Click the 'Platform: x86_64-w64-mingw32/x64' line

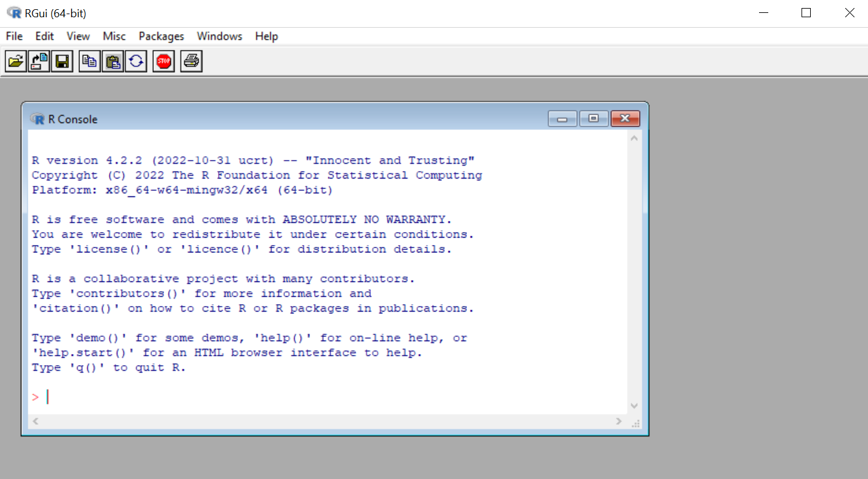[x=182, y=190]
